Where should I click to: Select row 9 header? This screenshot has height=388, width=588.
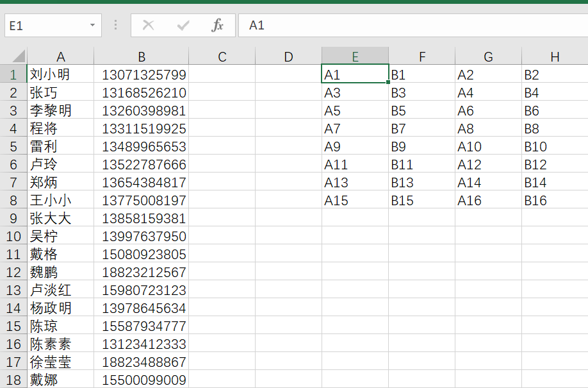(13, 219)
